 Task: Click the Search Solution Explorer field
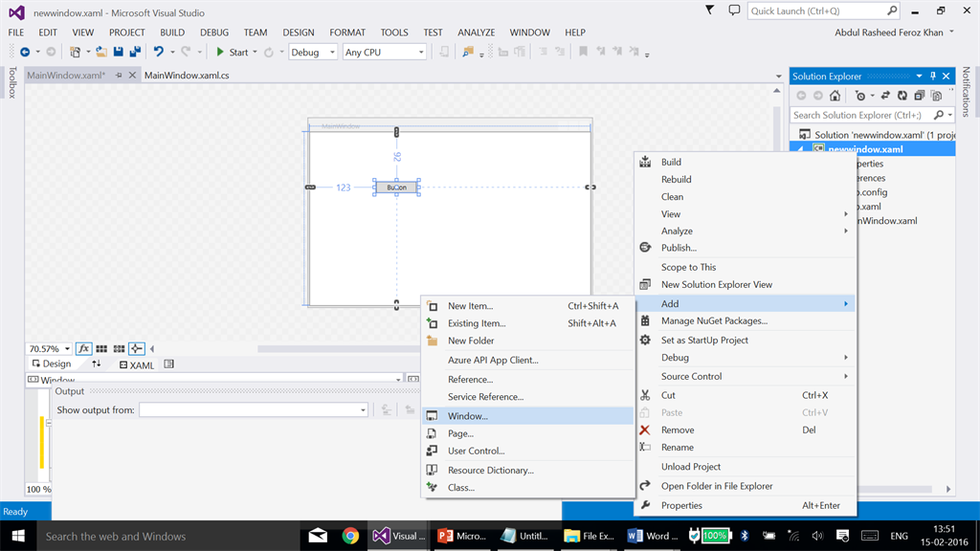[861, 115]
